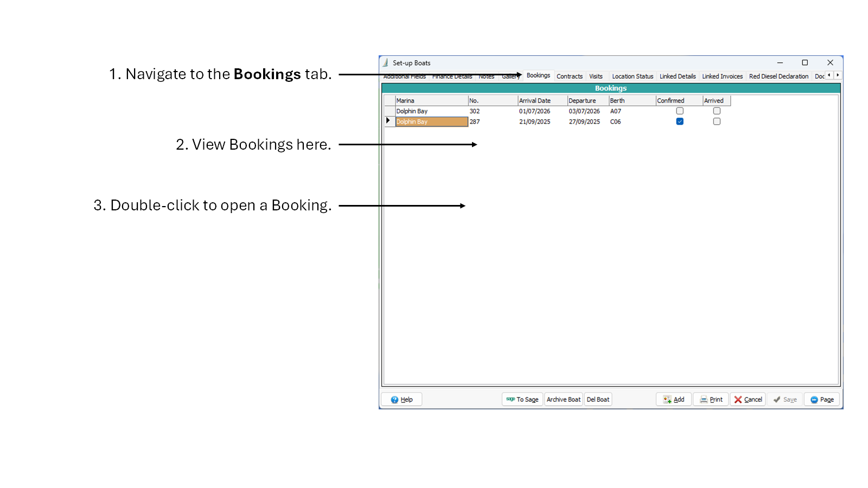
Task: Click booking number 302
Action: pyautogui.click(x=475, y=111)
